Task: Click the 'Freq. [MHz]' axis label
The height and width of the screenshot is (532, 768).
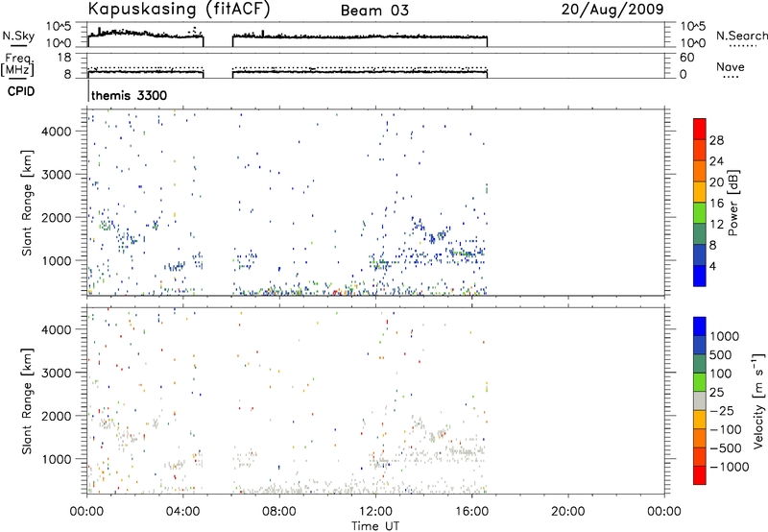Action: tap(18, 64)
